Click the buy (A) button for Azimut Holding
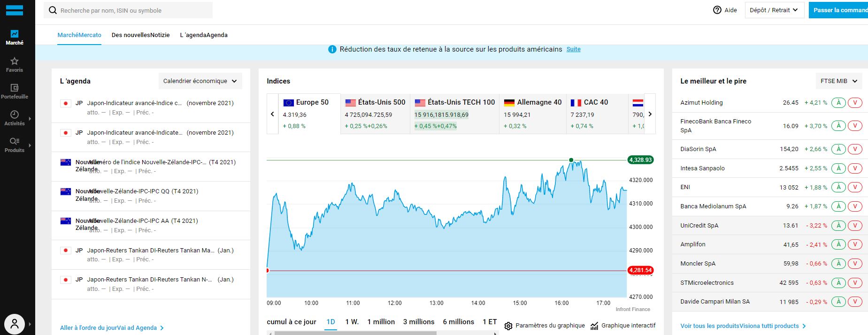This screenshot has width=868, height=335. [838, 103]
